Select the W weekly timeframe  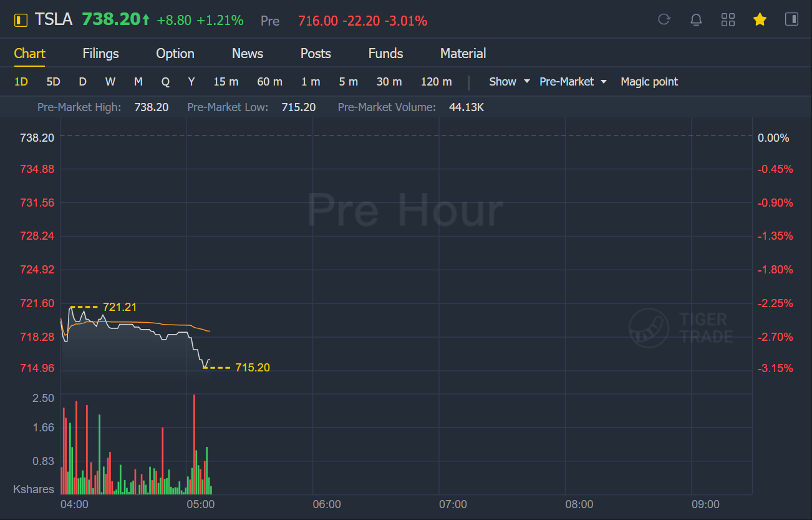[x=110, y=82]
